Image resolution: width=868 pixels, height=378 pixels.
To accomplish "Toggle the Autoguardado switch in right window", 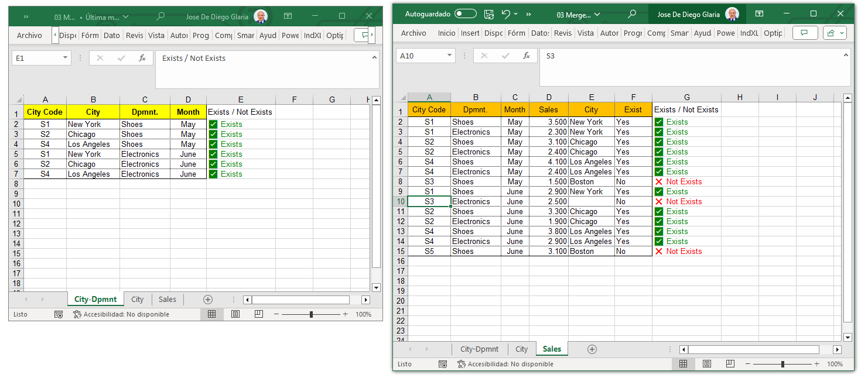I will point(466,14).
